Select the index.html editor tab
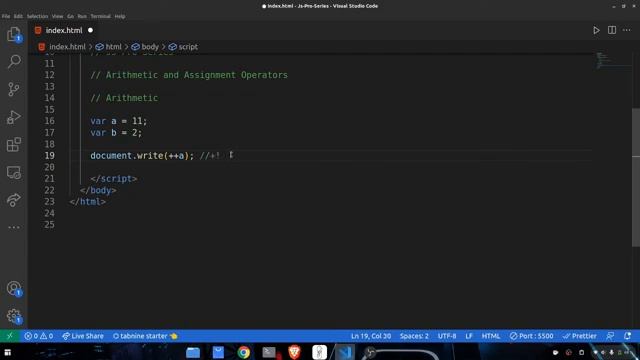 [x=64, y=30]
